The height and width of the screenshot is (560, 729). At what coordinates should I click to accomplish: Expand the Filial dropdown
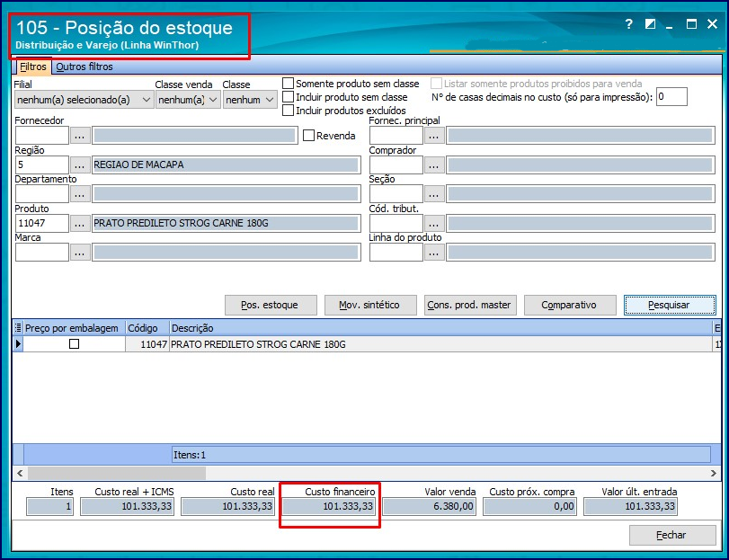coord(146,100)
